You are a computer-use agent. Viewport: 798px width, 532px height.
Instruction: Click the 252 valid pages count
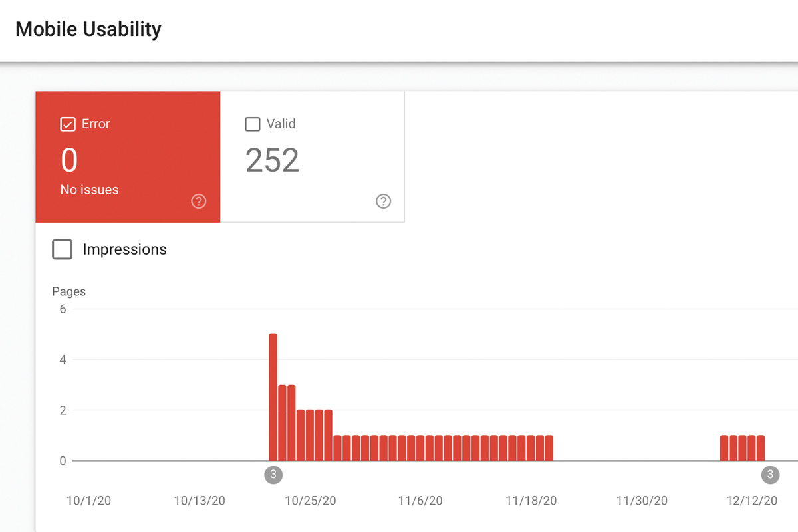coord(273,160)
